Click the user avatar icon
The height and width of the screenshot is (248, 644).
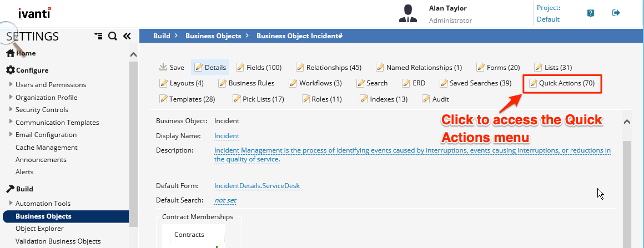408,13
